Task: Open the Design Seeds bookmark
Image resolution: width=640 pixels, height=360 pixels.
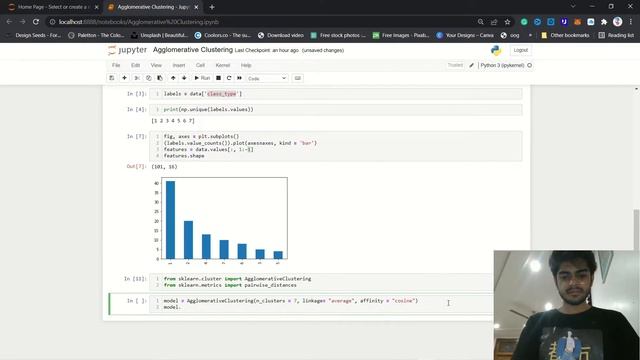Action: (x=33, y=36)
